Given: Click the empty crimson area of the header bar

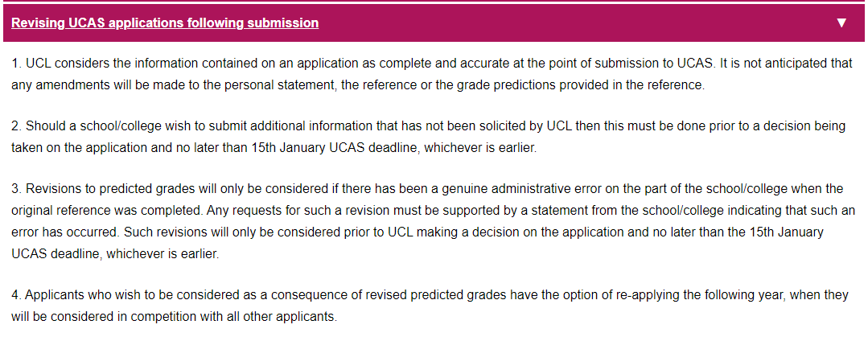Looking at the screenshot, I should tap(576, 23).
